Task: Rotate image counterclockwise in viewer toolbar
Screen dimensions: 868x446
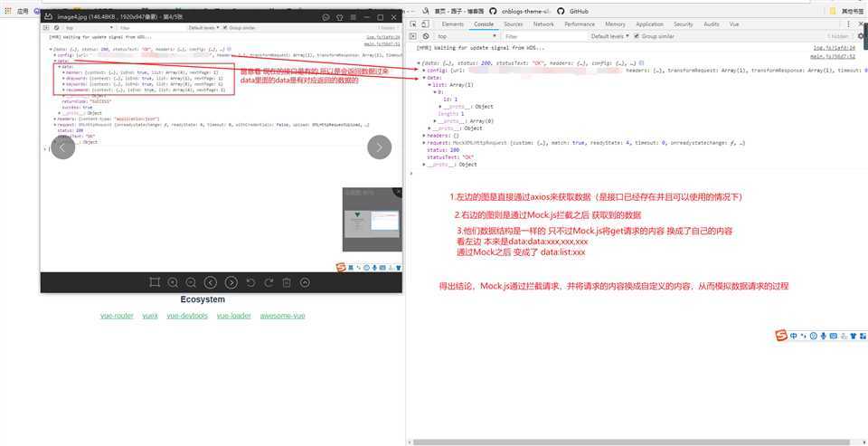Action: click(250, 282)
